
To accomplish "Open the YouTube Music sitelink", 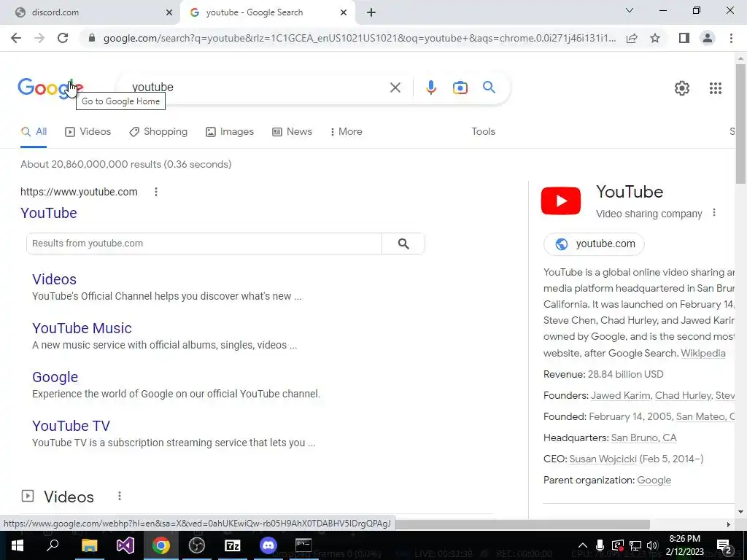I will coord(82,329).
